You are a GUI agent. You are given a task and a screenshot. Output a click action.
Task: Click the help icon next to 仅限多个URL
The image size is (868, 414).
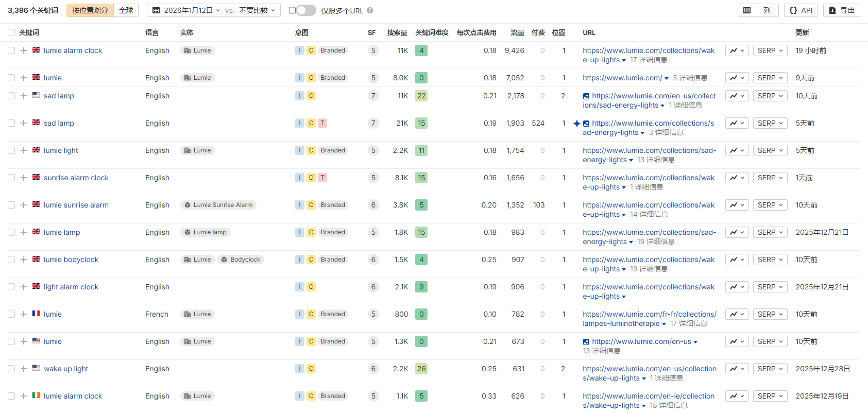[x=370, y=10]
